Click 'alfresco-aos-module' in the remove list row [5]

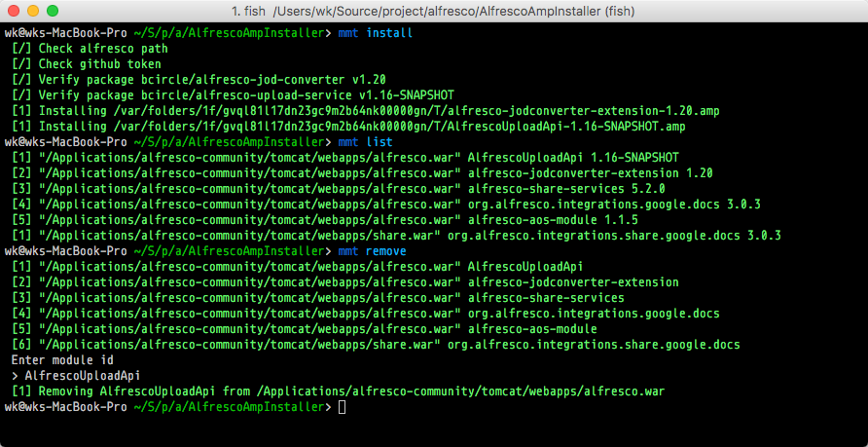coord(532,329)
